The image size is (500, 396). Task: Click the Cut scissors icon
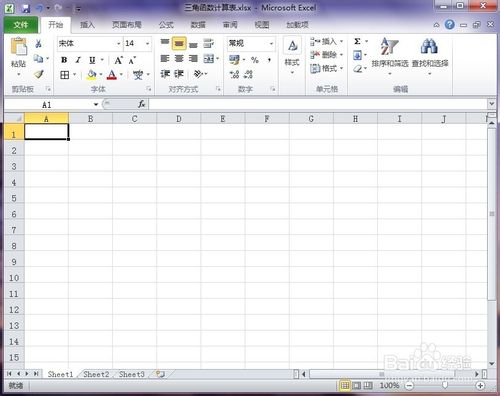click(38, 43)
